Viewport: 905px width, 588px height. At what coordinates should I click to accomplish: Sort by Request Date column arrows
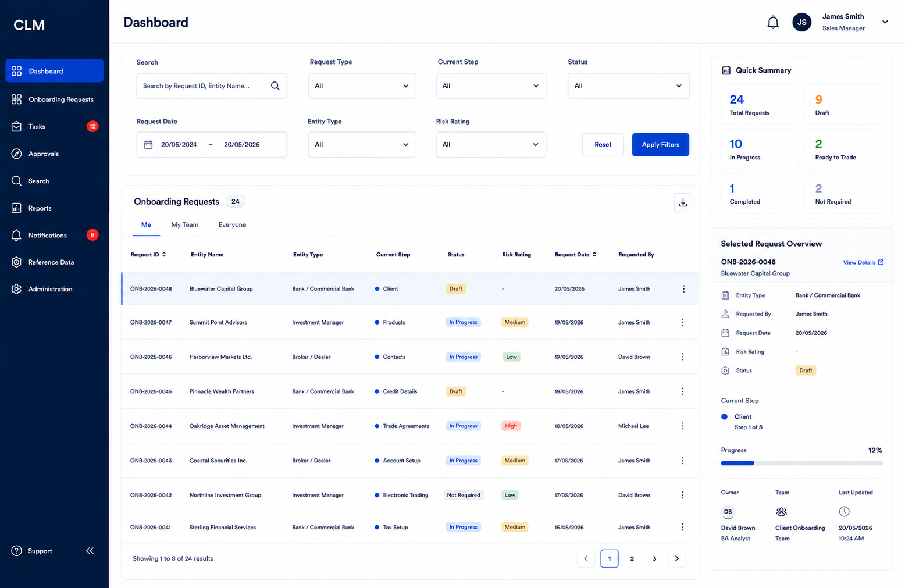[594, 255]
